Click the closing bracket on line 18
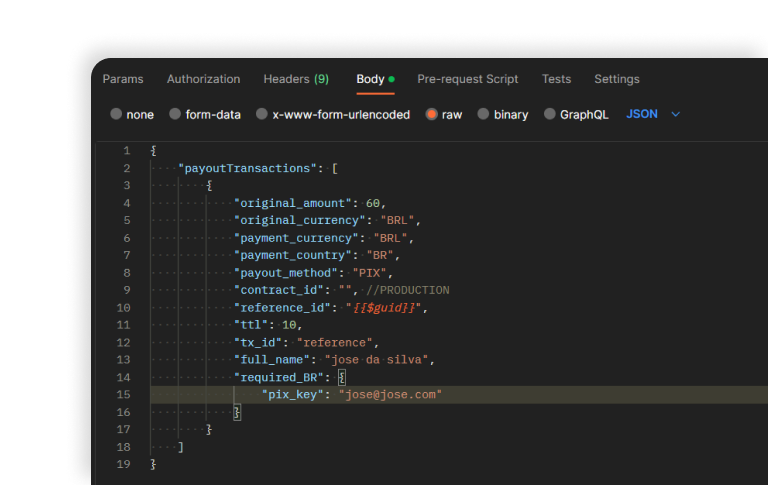The image size is (768, 485). [181, 447]
